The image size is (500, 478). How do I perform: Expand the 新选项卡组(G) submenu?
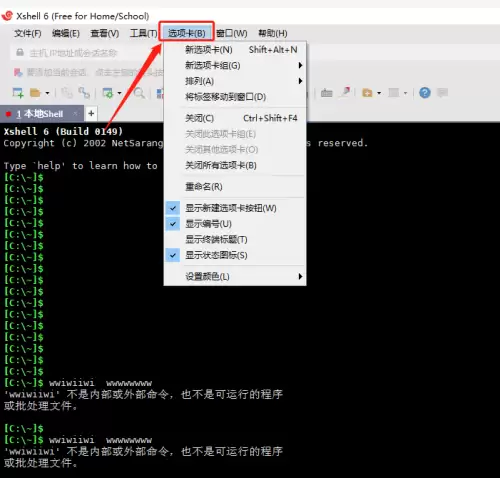click(x=235, y=65)
